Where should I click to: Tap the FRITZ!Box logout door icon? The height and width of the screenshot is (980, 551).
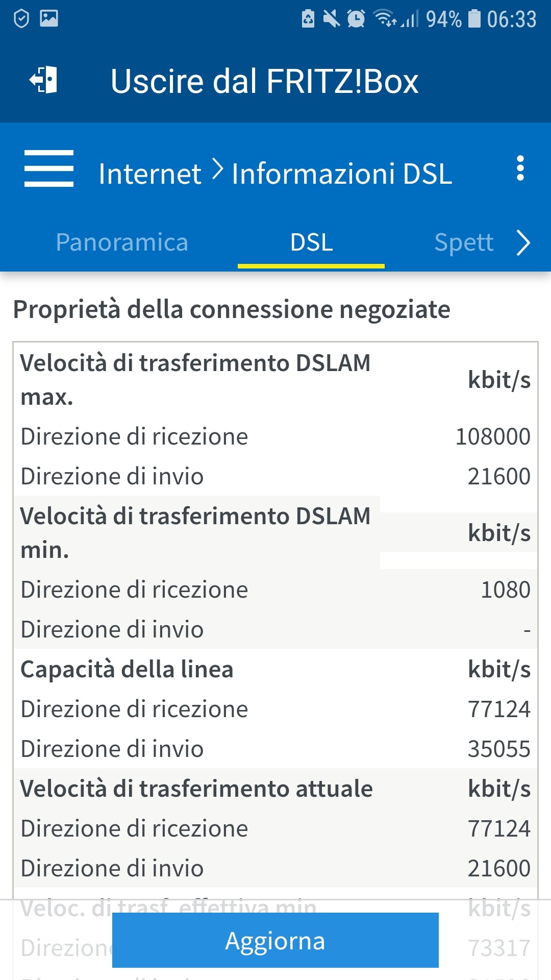coord(43,80)
